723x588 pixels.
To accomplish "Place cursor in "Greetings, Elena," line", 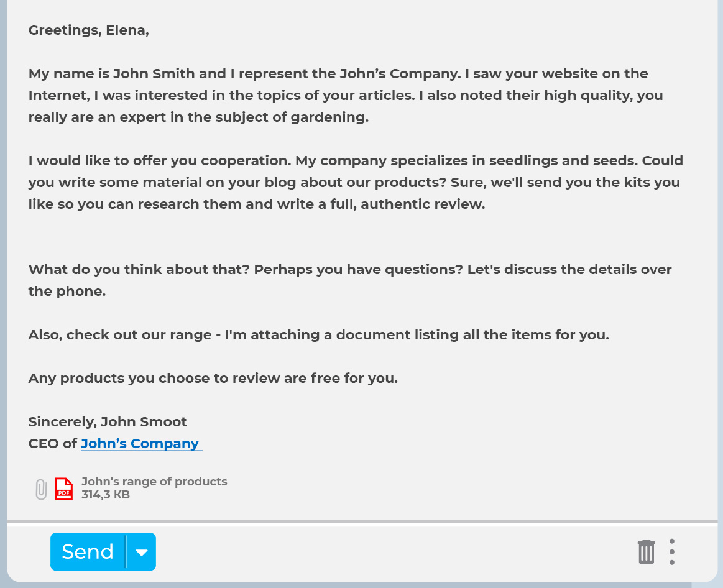I will pyautogui.click(x=88, y=30).
